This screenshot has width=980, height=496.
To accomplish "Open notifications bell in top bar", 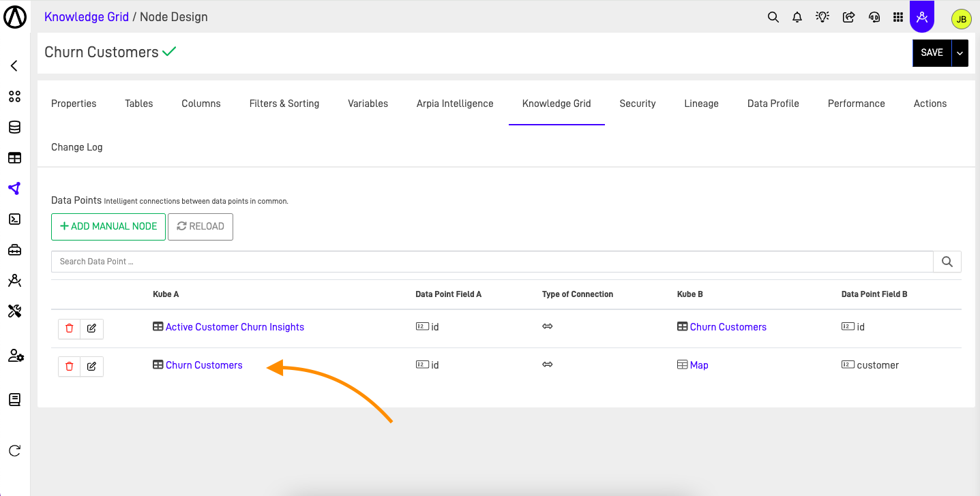I will pyautogui.click(x=797, y=17).
